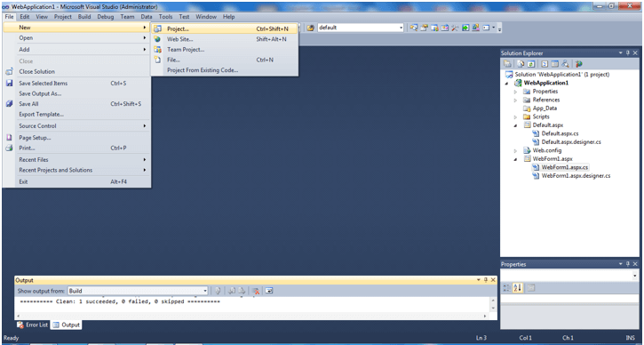Open the 'default' find combo box dropdown

402,28
